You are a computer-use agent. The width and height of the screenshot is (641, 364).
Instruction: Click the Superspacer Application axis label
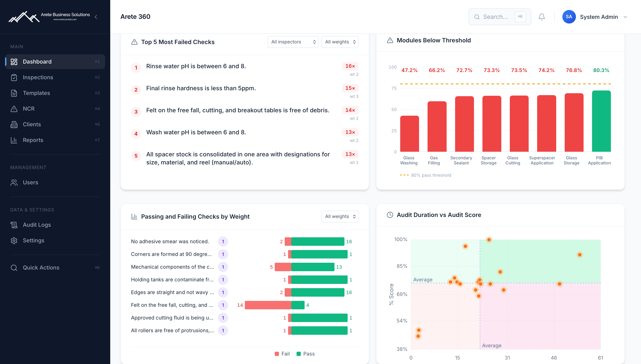pos(542,161)
